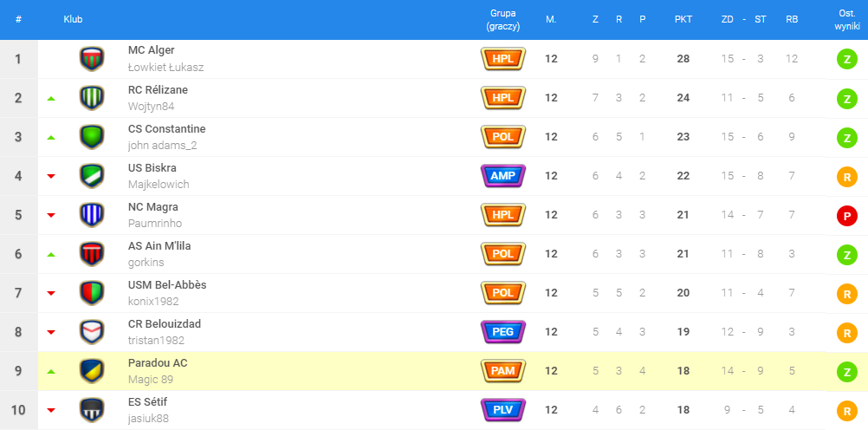The image size is (868, 430).
Task: Click the green up arrow beside RC Rélizane
Action: (x=51, y=98)
